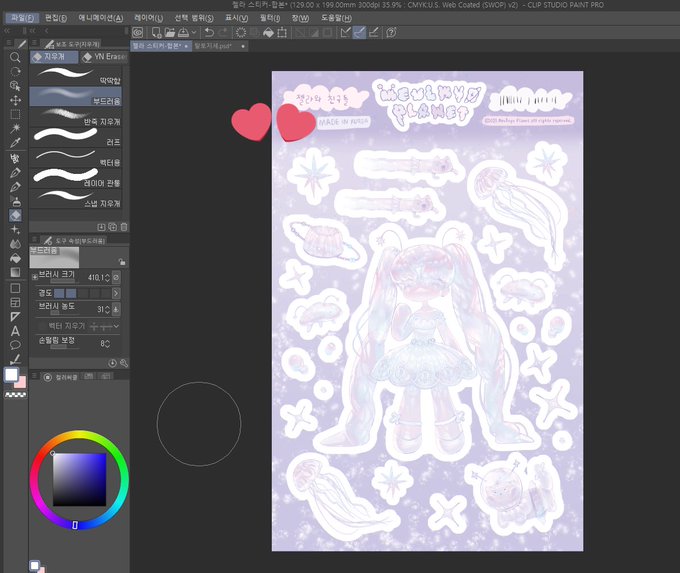Open brush size dynamics settings button
Viewport: 680px width, 573px height.
(x=116, y=277)
